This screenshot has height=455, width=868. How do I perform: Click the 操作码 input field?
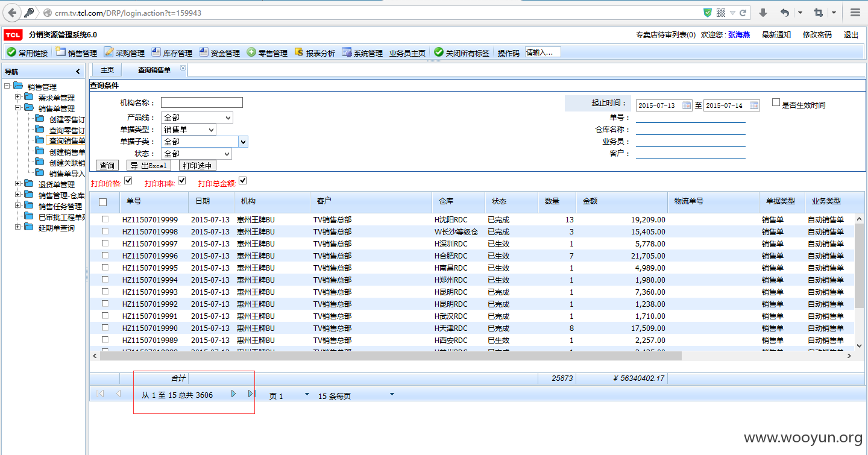[543, 52]
